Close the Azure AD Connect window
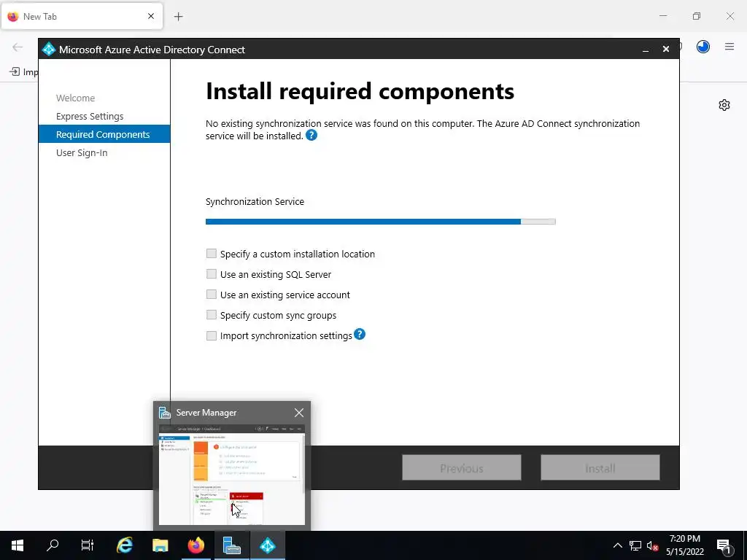The height and width of the screenshot is (560, 747). pyautogui.click(x=666, y=49)
